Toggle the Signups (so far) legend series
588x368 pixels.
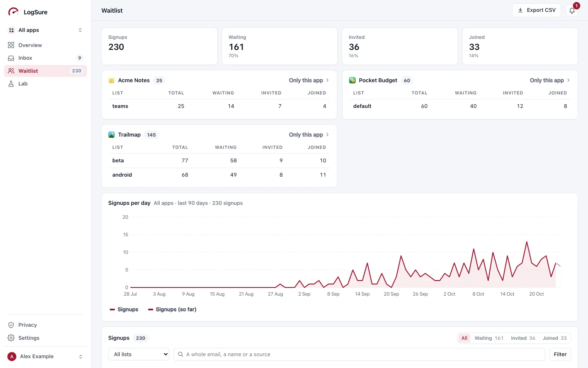click(x=172, y=310)
